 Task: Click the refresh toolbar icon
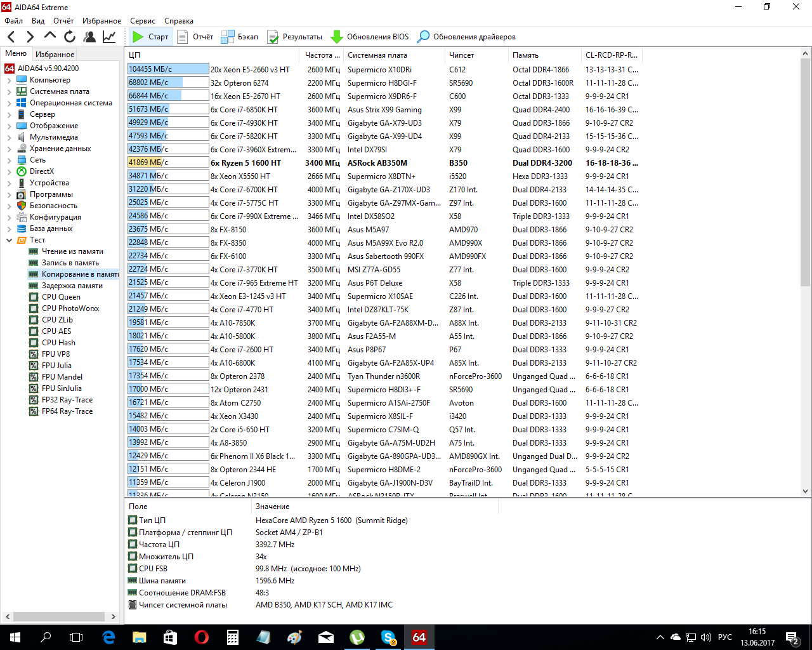pyautogui.click(x=70, y=37)
